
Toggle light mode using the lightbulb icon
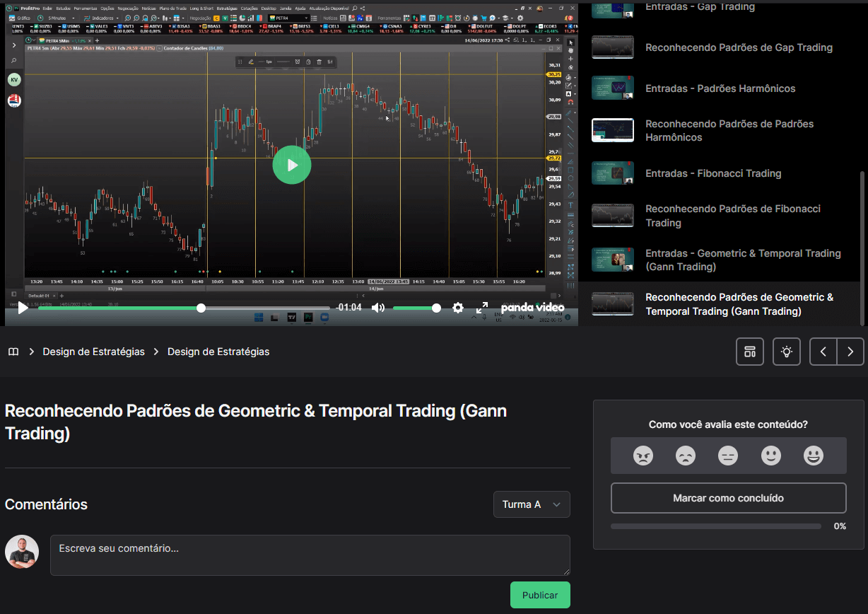pyautogui.click(x=787, y=352)
